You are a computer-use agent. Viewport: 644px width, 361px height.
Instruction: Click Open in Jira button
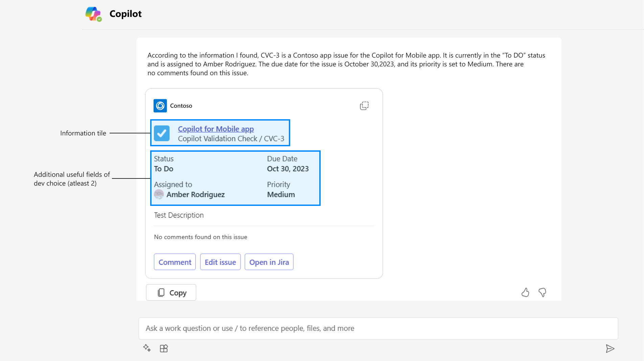(x=269, y=262)
